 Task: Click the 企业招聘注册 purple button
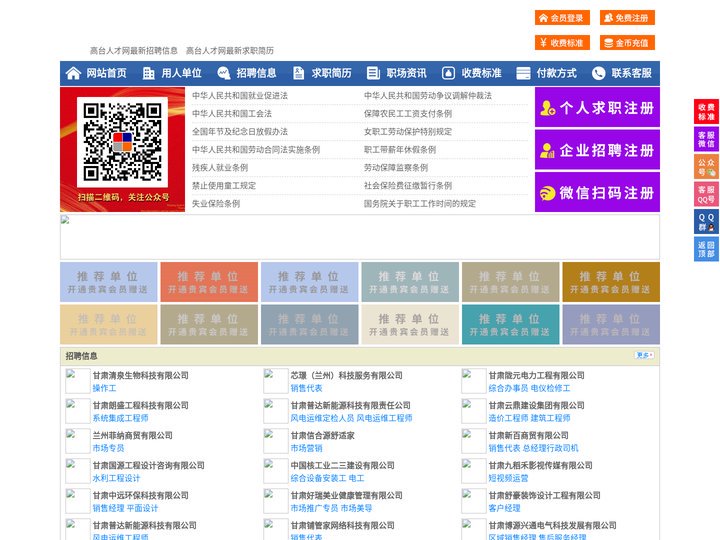click(597, 150)
